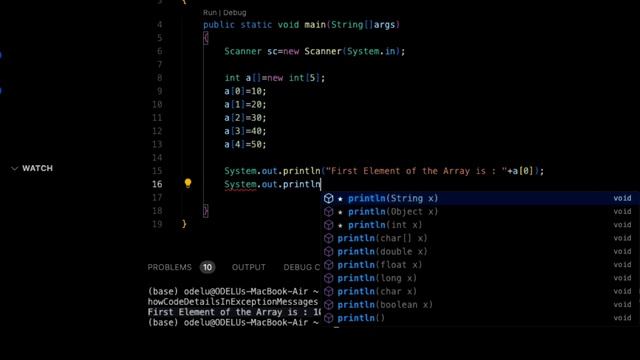The width and height of the screenshot is (640, 360).
Task: Choose println(int x) from autocomplete
Action: 480,225
